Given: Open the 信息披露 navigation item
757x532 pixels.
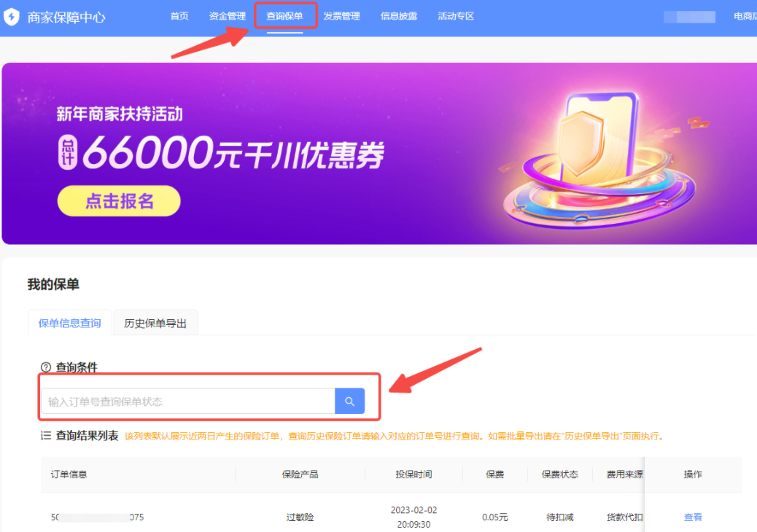Looking at the screenshot, I should (398, 15).
